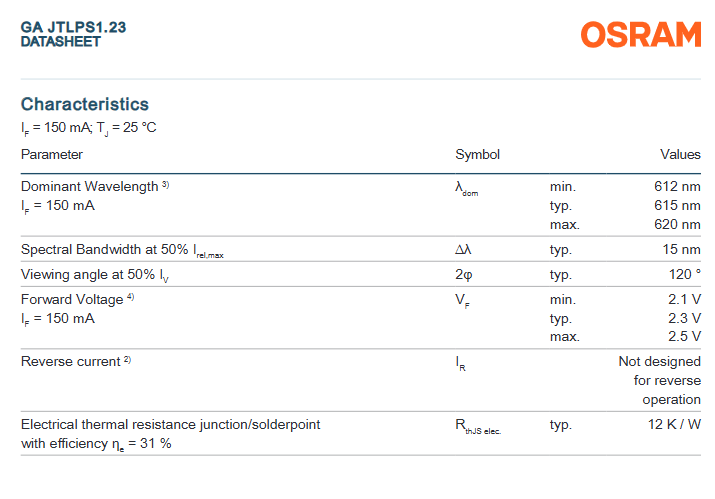The height and width of the screenshot is (499, 715).
Task: Click the Characteristics section heading
Action: pyautogui.click(x=85, y=104)
